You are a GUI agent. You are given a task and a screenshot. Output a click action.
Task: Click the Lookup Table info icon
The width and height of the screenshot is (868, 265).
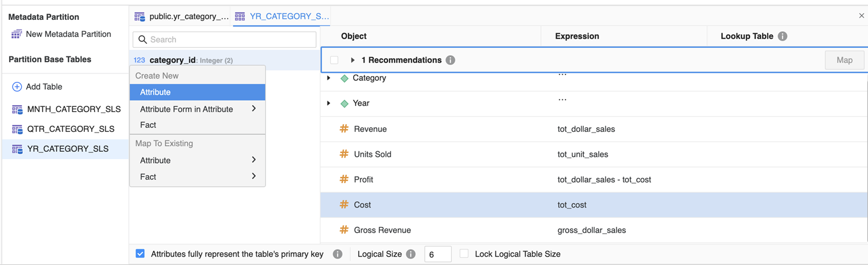tap(783, 36)
